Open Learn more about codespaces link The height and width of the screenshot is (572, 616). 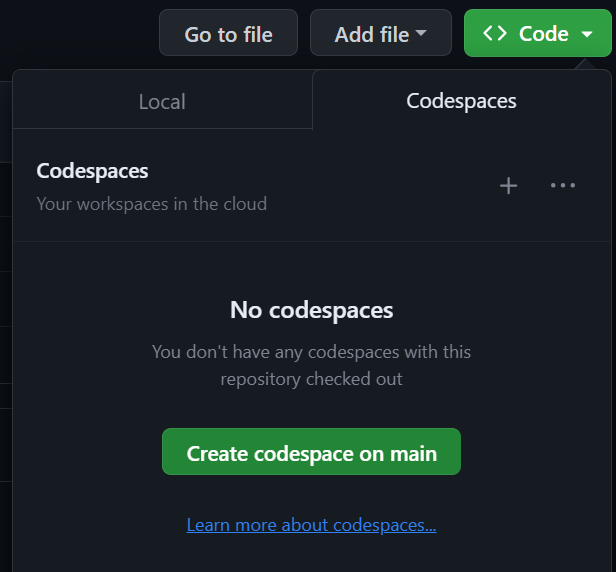pyautogui.click(x=311, y=525)
